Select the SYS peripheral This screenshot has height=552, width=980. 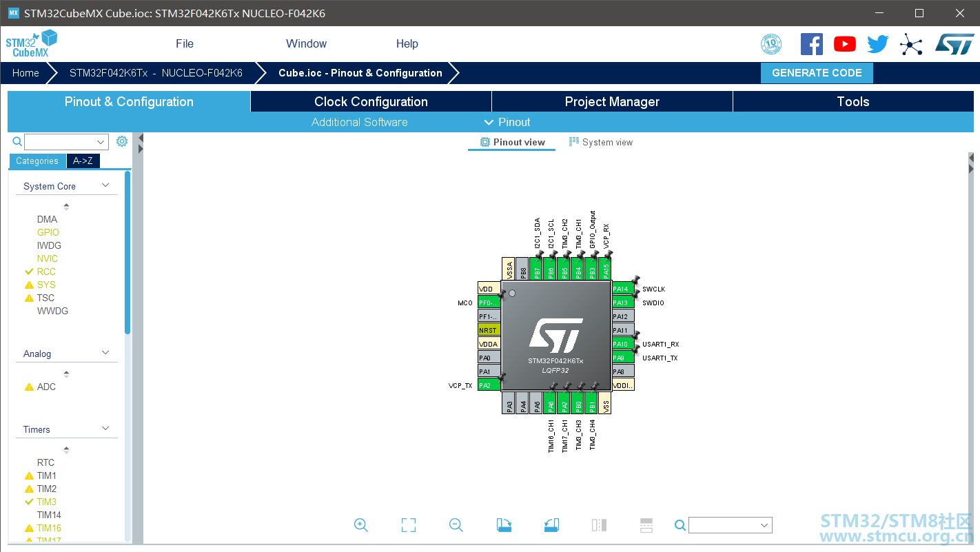(x=46, y=285)
